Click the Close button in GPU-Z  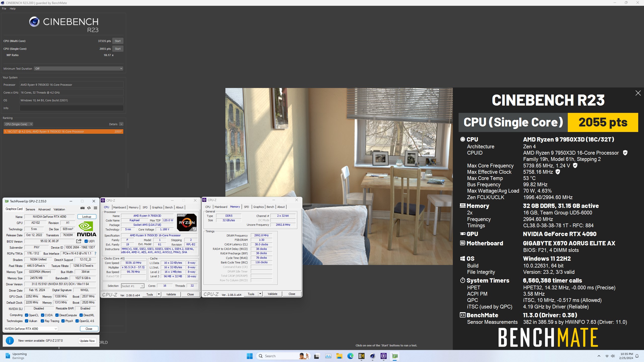[x=89, y=329]
